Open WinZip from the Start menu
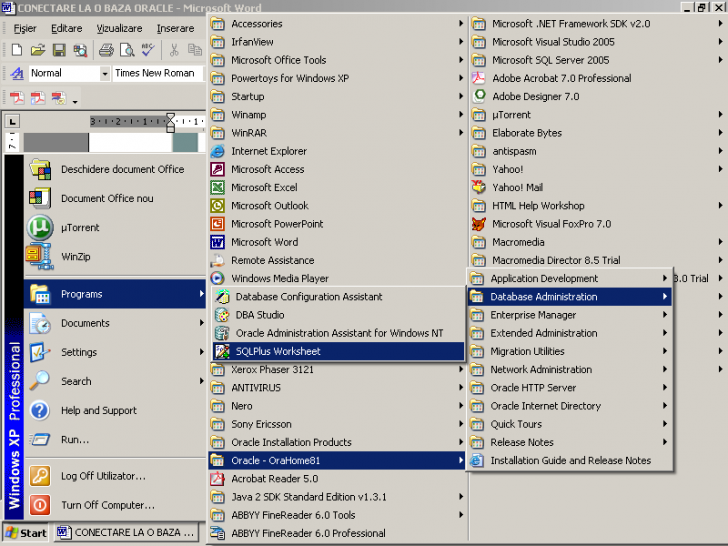Screen dimensions: 728x546 tap(115, 256)
